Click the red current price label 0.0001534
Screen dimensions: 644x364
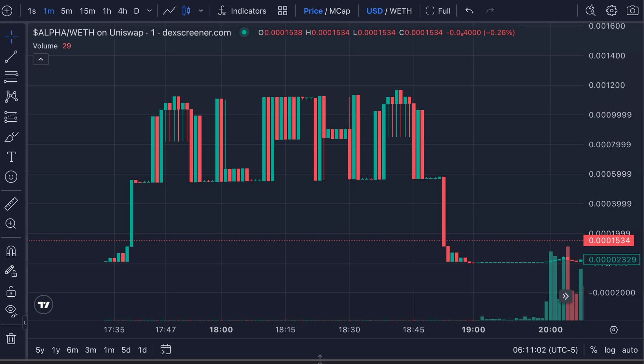609,241
